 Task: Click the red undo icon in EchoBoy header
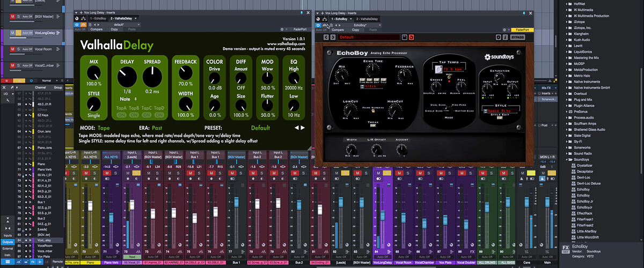[x=411, y=38]
